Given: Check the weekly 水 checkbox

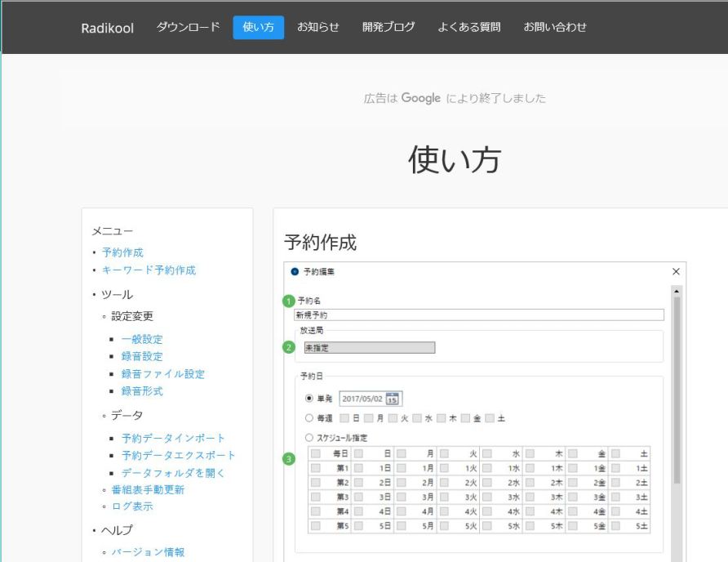Looking at the screenshot, I should pos(417,418).
